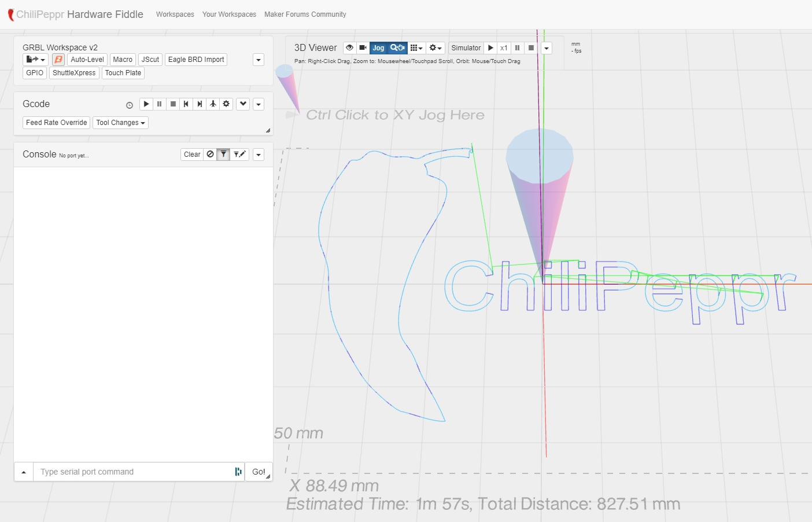Click the icon inside serial command field
Viewport: 812px width, 522px height.
click(238, 472)
